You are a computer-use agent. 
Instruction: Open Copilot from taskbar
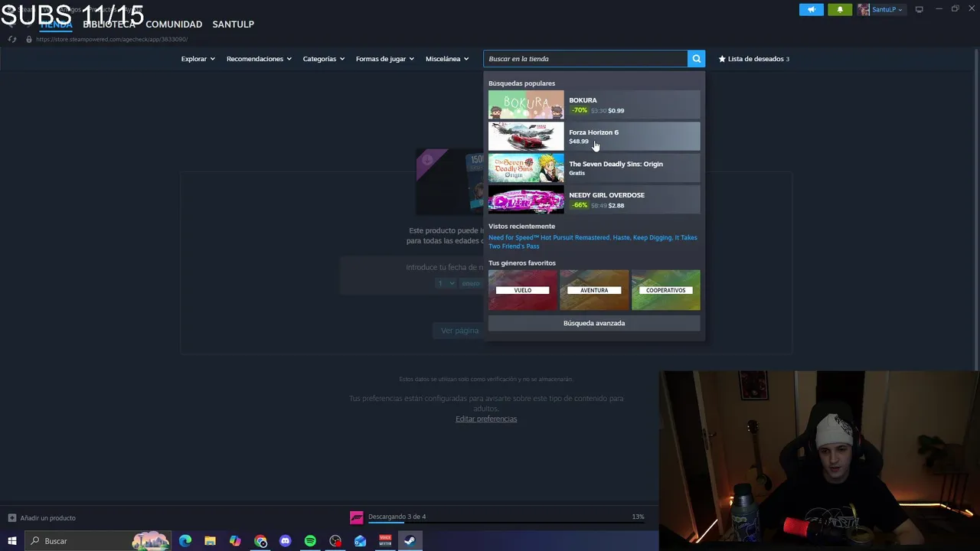click(x=235, y=541)
